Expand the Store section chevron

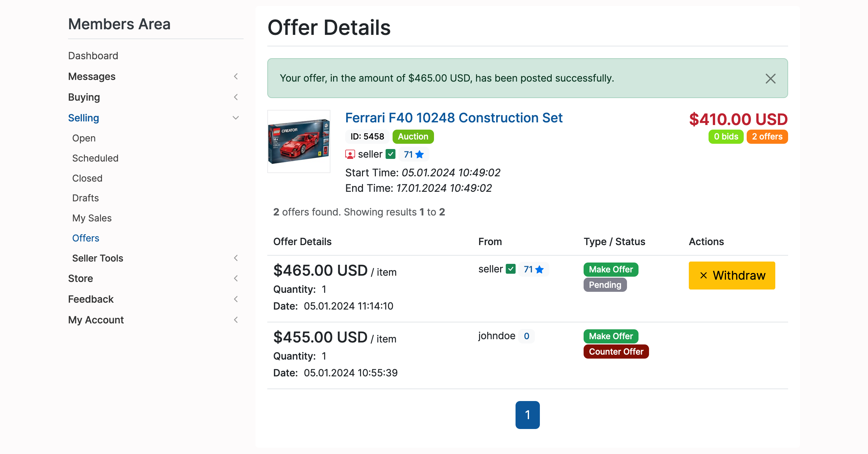pos(236,278)
